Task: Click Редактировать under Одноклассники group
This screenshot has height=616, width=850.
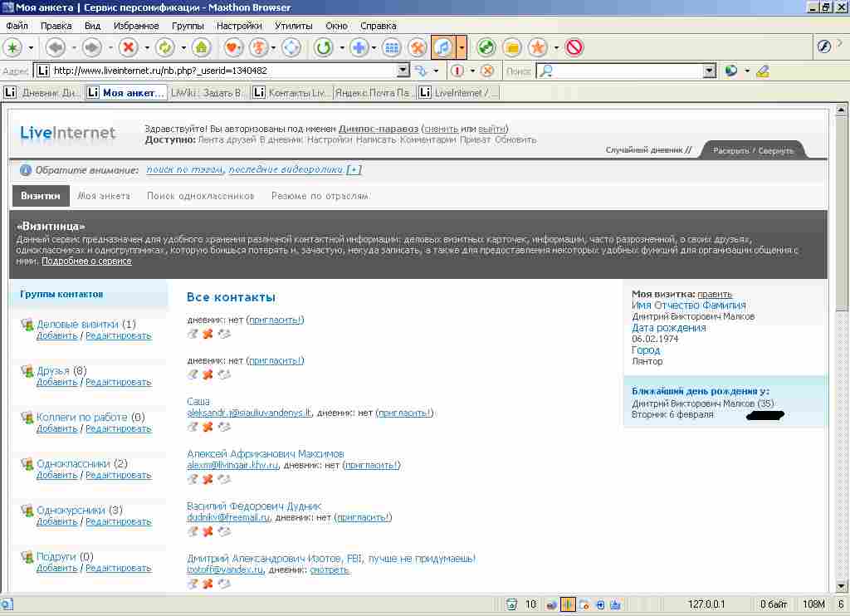Action: (x=118, y=475)
